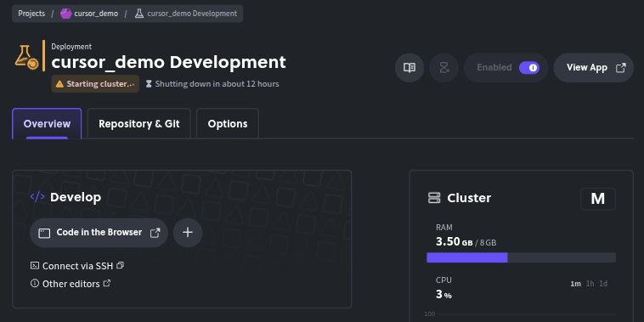Click the warning triangle status icon
Viewport: 644px width, 322px height.
pyautogui.click(x=59, y=84)
